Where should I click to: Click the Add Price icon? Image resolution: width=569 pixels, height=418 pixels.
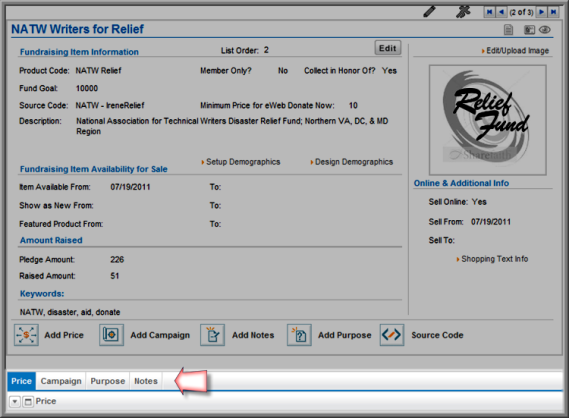(x=26, y=335)
